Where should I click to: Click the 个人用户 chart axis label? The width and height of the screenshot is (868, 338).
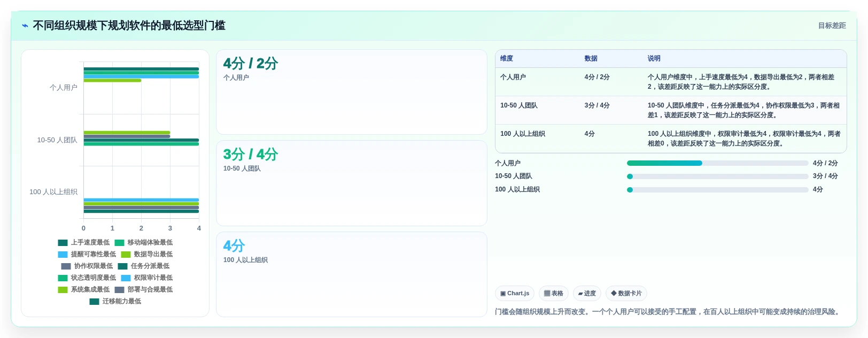[64, 88]
